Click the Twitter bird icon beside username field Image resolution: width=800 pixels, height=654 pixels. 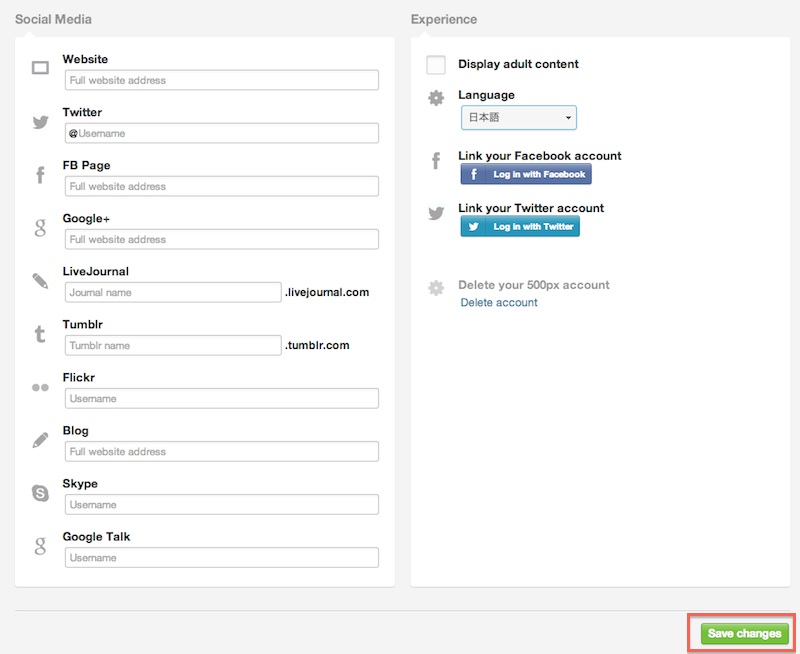(x=40, y=122)
